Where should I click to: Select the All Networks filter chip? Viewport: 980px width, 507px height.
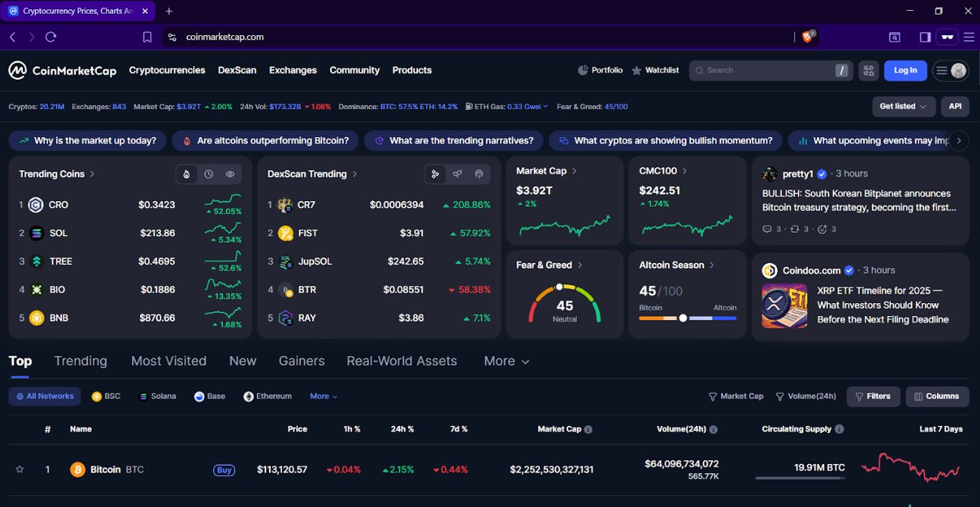(x=44, y=396)
